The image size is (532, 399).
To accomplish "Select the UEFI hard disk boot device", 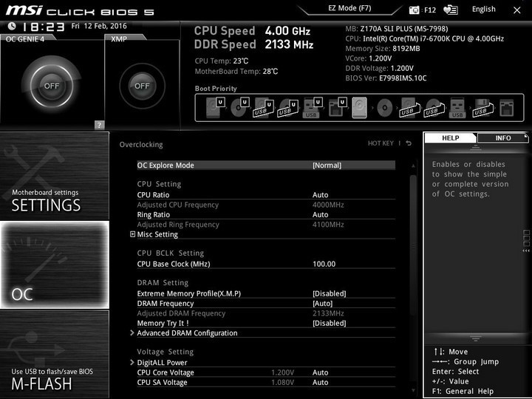I will tap(216, 108).
